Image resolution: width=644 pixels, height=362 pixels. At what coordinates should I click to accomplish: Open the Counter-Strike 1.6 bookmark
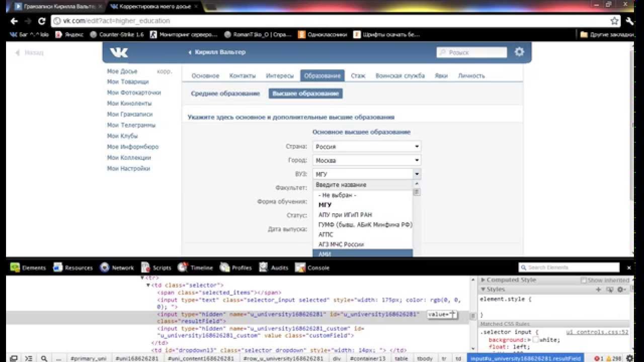[x=117, y=35]
